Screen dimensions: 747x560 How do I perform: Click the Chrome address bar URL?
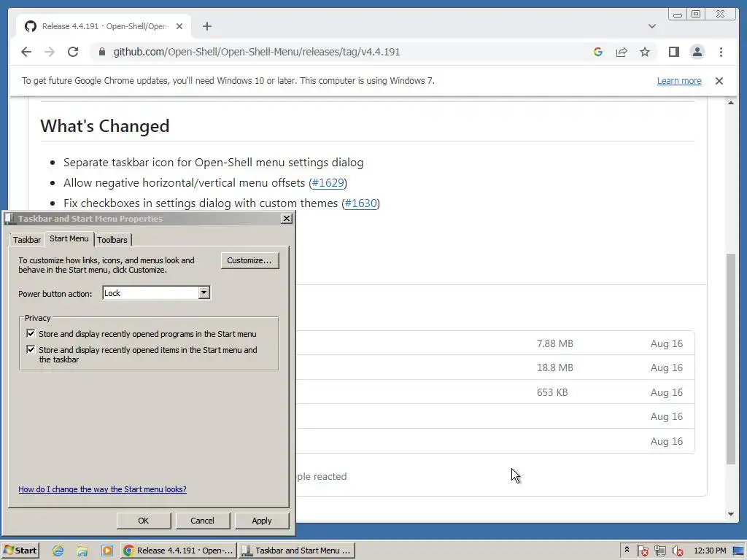point(257,52)
